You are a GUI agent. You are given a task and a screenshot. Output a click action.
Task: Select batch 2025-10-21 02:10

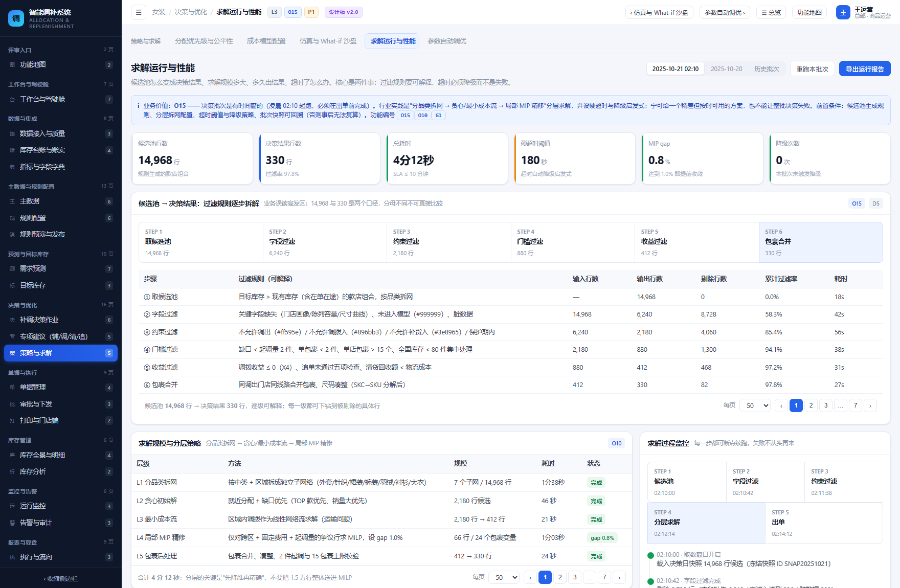tap(676, 69)
